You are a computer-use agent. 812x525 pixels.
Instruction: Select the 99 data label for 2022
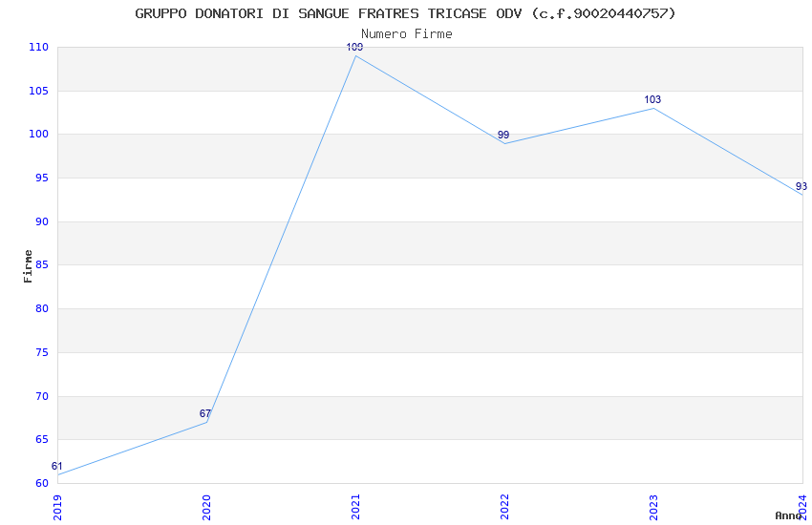(x=503, y=135)
